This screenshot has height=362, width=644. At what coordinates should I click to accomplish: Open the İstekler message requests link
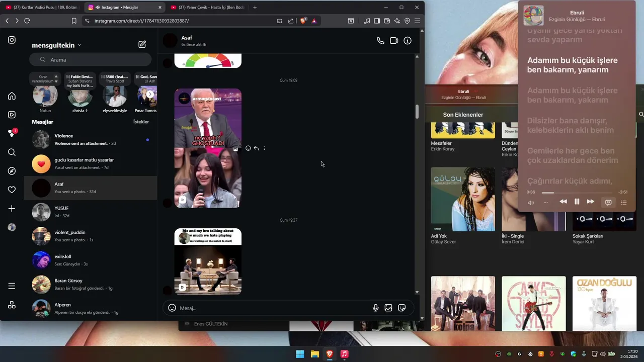click(141, 122)
